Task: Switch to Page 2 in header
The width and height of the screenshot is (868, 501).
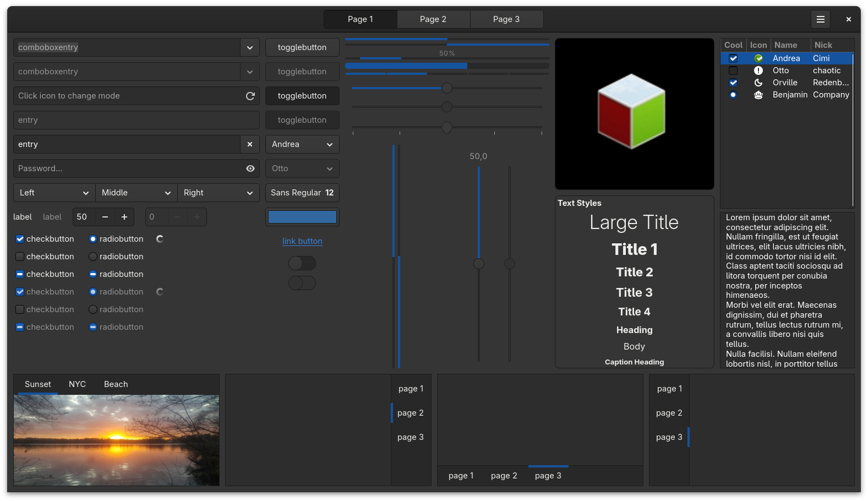Action: 433,19
